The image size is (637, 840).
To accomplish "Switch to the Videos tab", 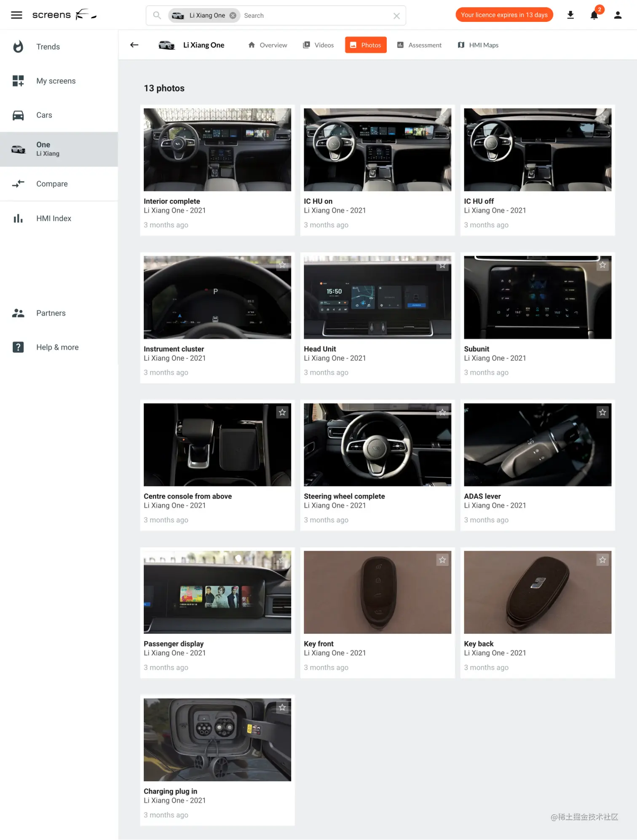I will coord(318,45).
